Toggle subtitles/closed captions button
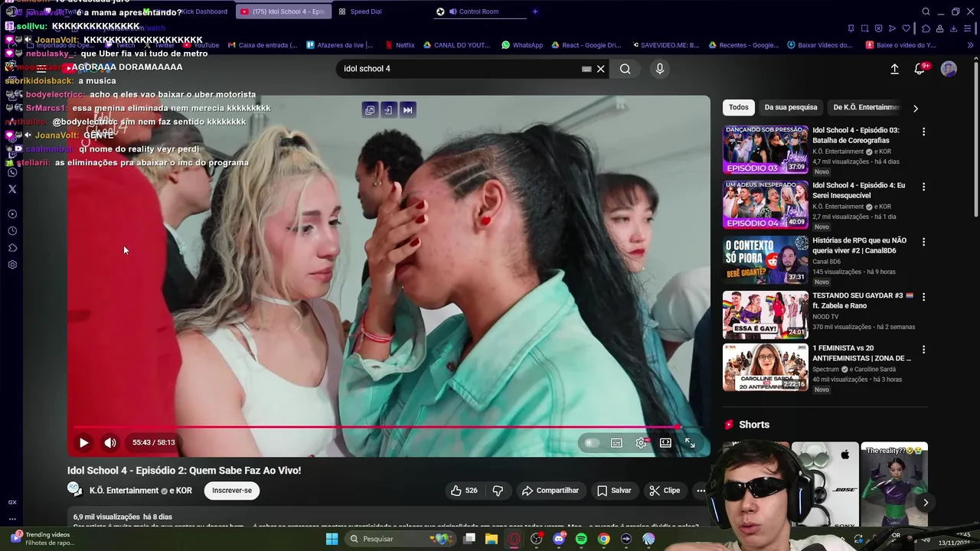 [616, 442]
